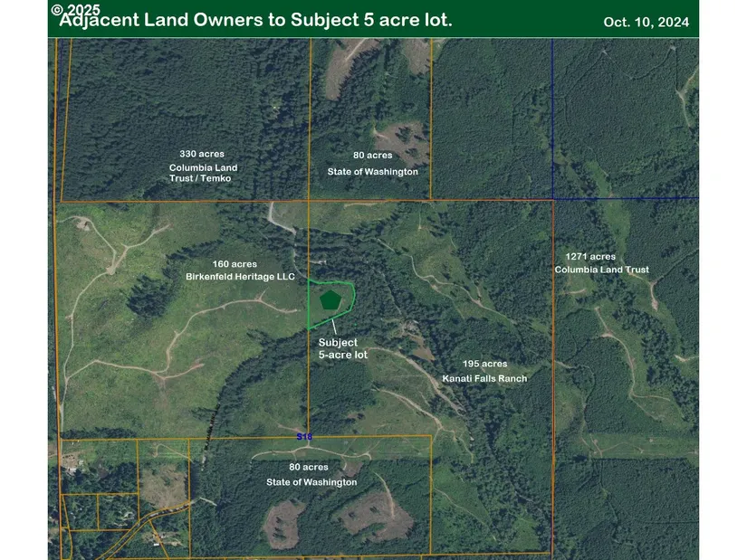The width and height of the screenshot is (747, 560).
Task: Click the white pointer line below the pentagon
Action: [x=332, y=324]
